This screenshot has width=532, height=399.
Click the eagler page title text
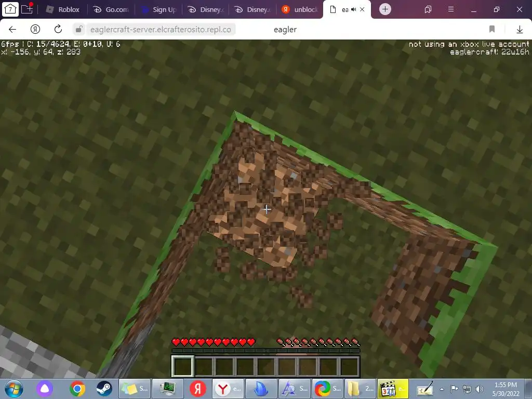(285, 30)
